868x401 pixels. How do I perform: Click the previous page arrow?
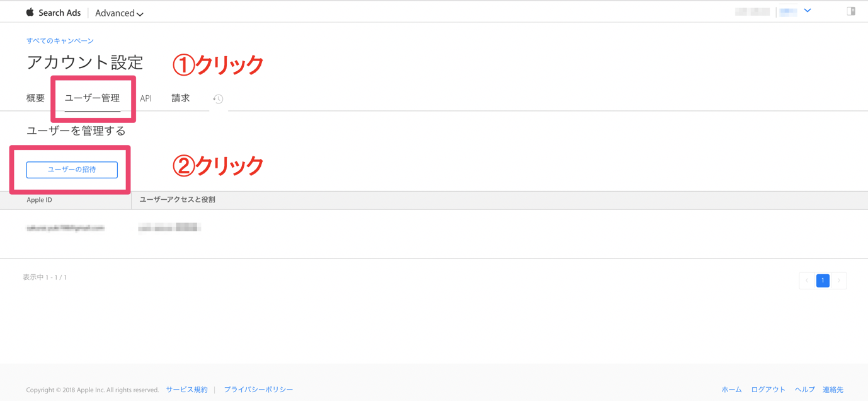tap(807, 281)
